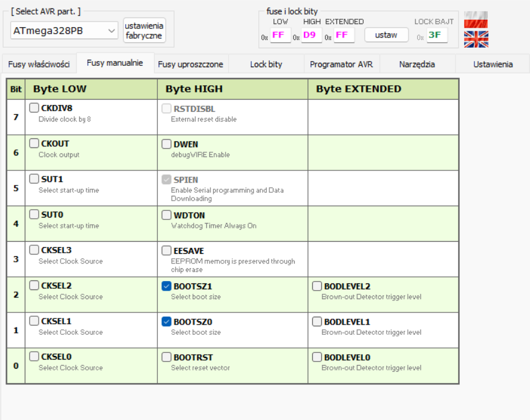
Task: Uncheck the BOOTSZ1 checkbox
Action: click(166, 286)
